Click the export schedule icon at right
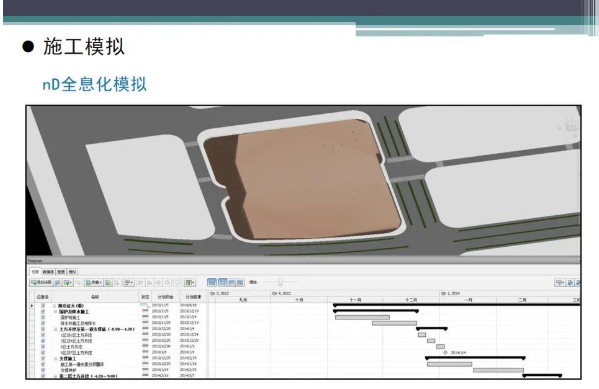 click(x=570, y=282)
